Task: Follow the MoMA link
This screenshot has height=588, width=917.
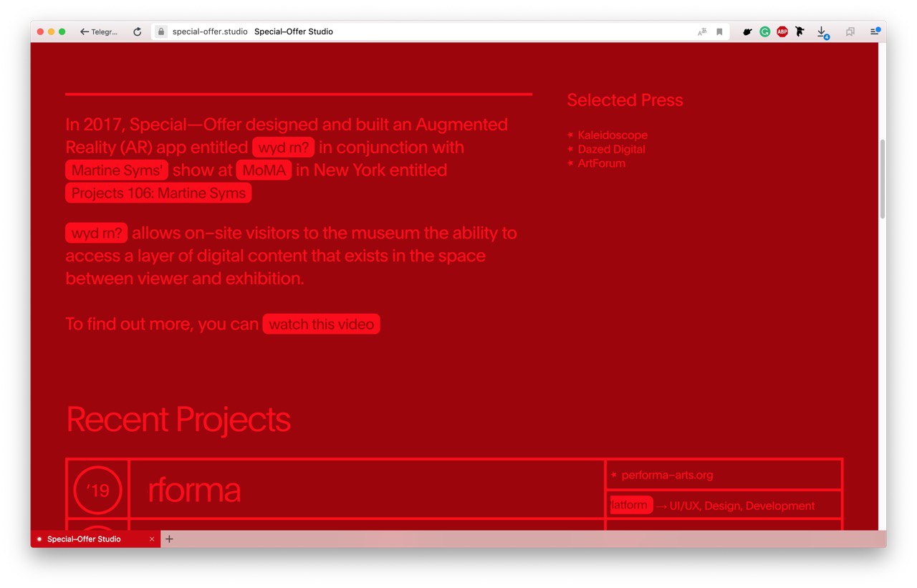Action: click(x=264, y=170)
